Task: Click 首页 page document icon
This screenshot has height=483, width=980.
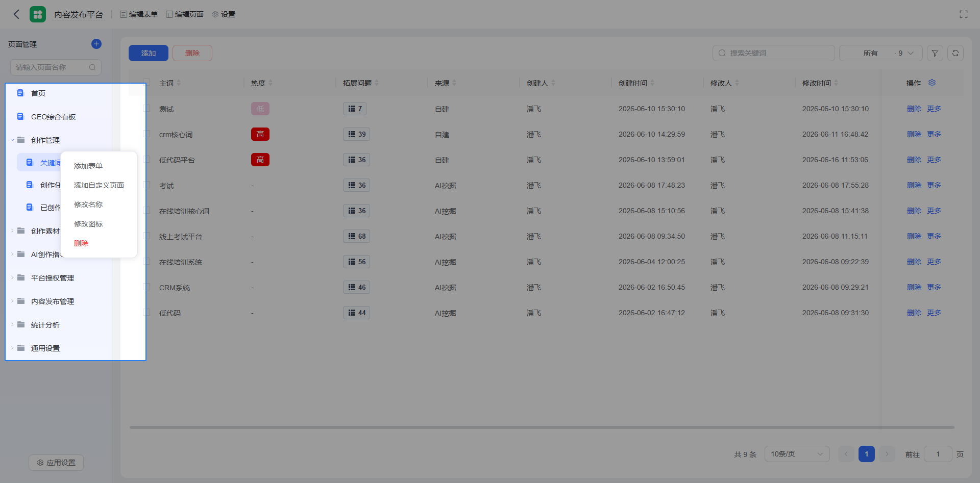Action: click(x=20, y=93)
